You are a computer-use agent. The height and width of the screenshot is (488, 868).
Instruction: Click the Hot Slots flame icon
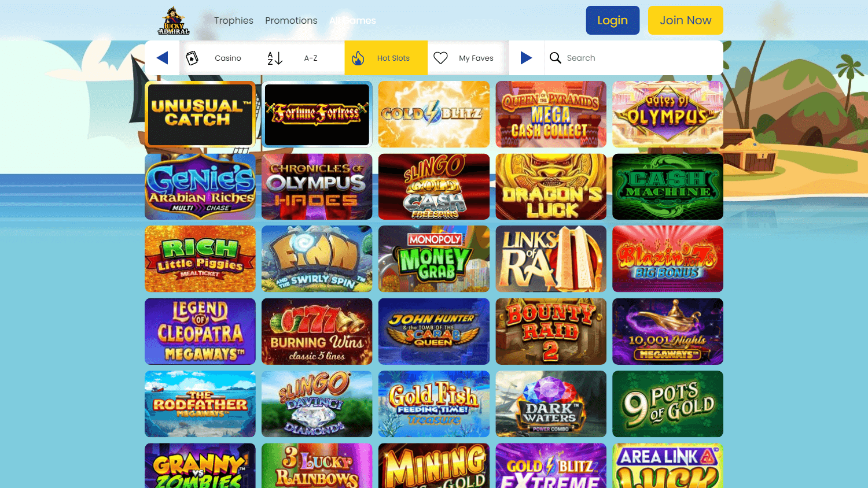click(358, 58)
